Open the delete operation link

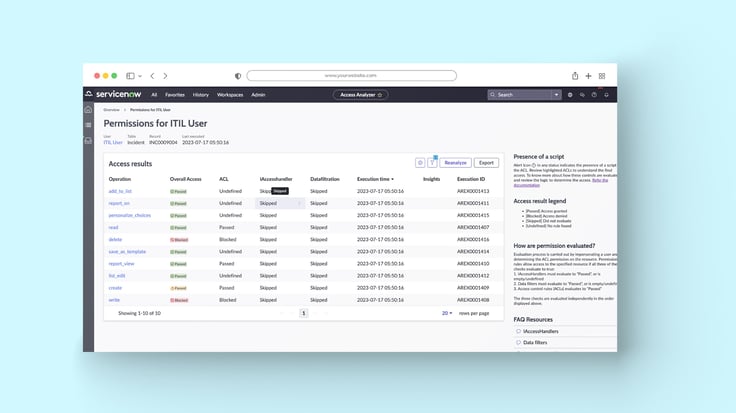(x=115, y=240)
